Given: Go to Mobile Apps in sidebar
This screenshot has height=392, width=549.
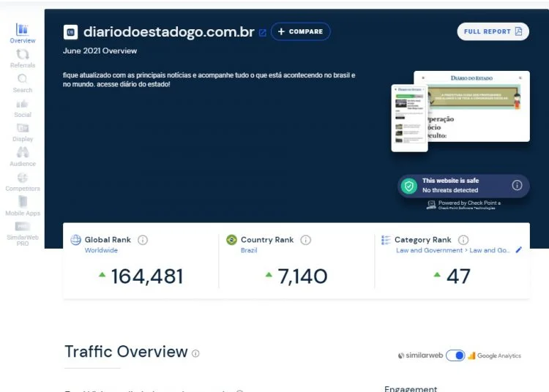Looking at the screenshot, I should (x=23, y=206).
